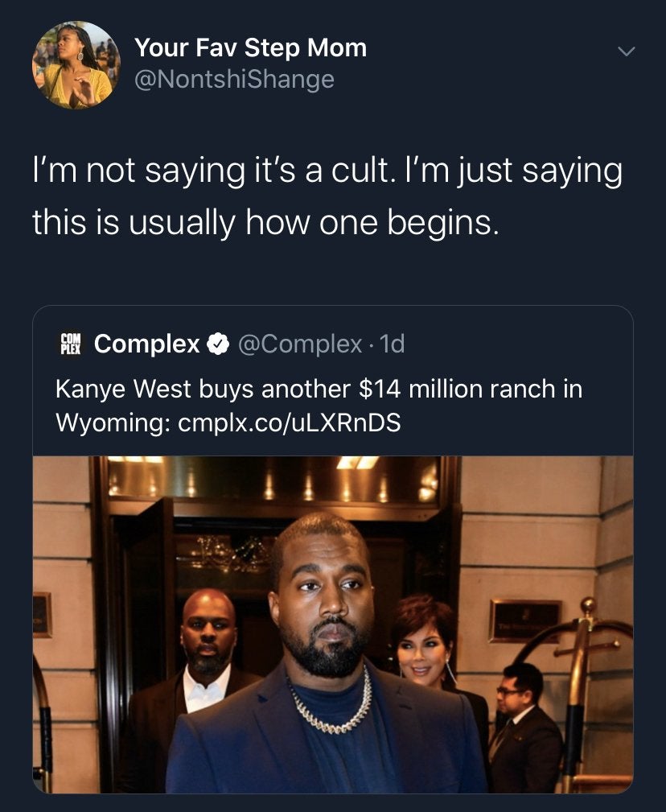Click the verified badge beside Complex
Image resolution: width=666 pixels, height=812 pixels.
click(217, 344)
